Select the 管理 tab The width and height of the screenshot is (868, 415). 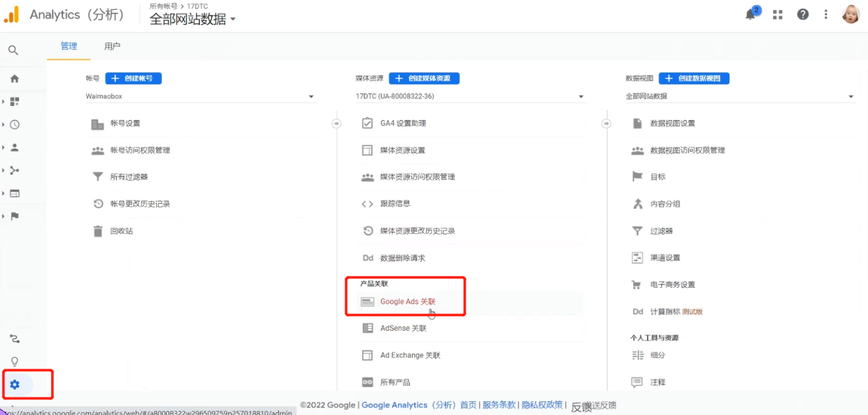68,46
